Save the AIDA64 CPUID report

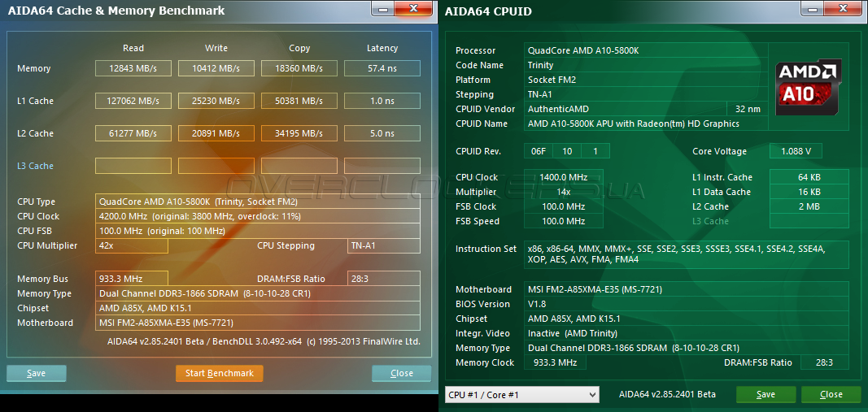tap(765, 394)
